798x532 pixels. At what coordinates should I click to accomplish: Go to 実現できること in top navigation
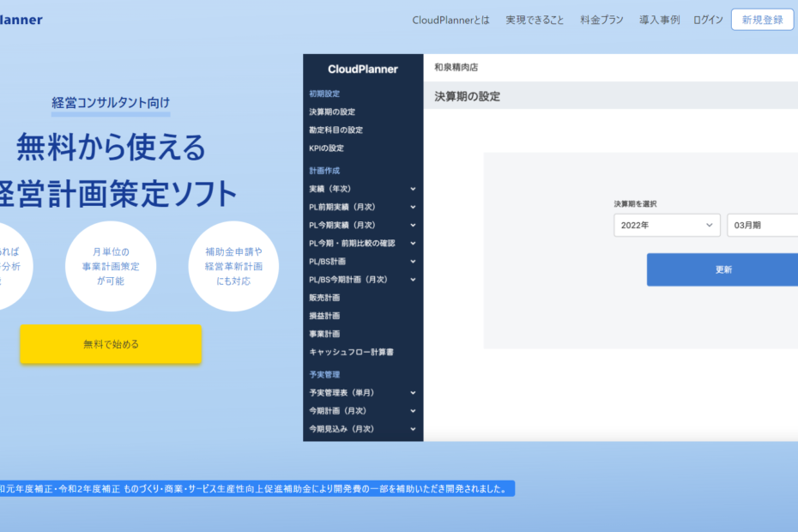point(535,20)
